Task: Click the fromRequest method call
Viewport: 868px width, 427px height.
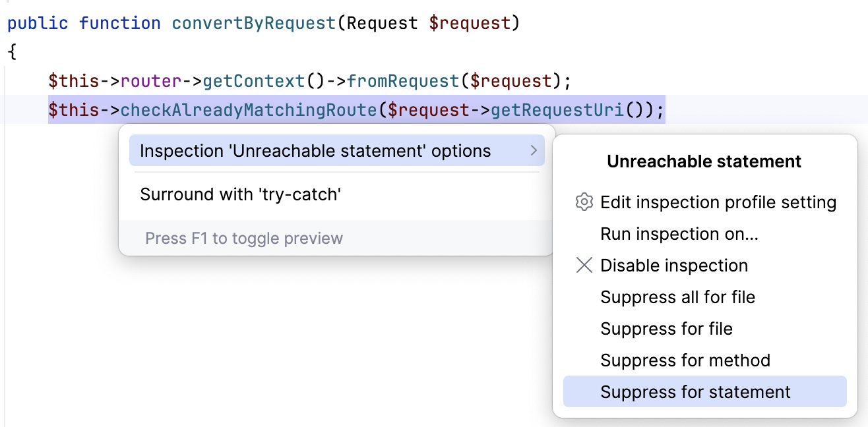Action: click(x=402, y=82)
